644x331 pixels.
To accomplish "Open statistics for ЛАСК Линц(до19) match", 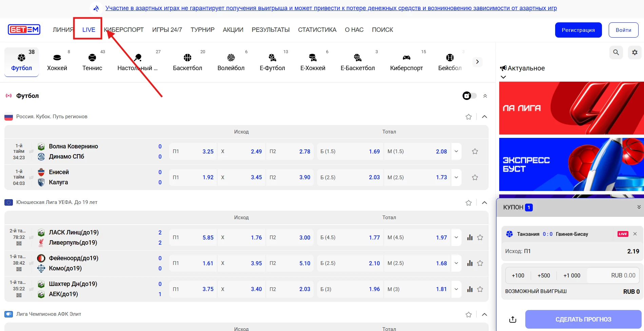I will click(x=470, y=237).
